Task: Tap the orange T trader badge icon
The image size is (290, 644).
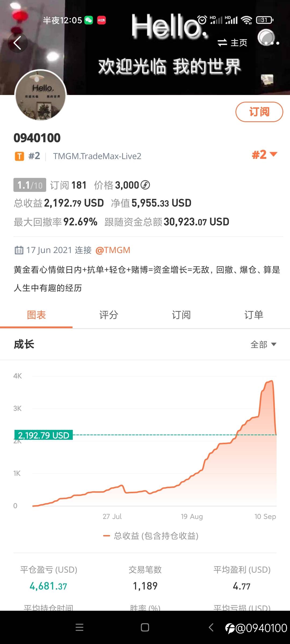Action: click(19, 156)
